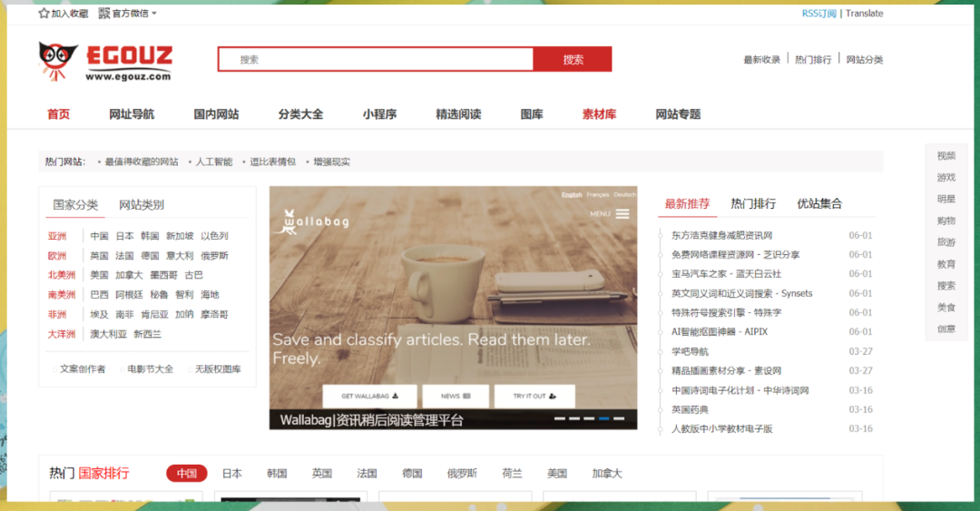Click the Wallabag banner hamburger MENU icon

point(622,214)
